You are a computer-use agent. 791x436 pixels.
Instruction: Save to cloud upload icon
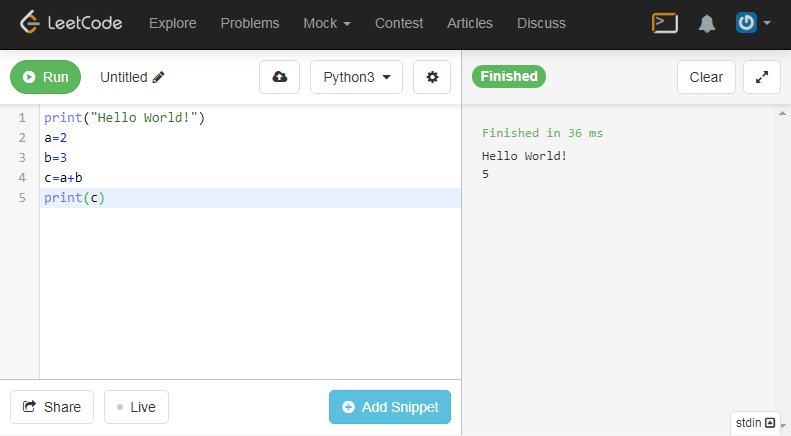click(279, 77)
